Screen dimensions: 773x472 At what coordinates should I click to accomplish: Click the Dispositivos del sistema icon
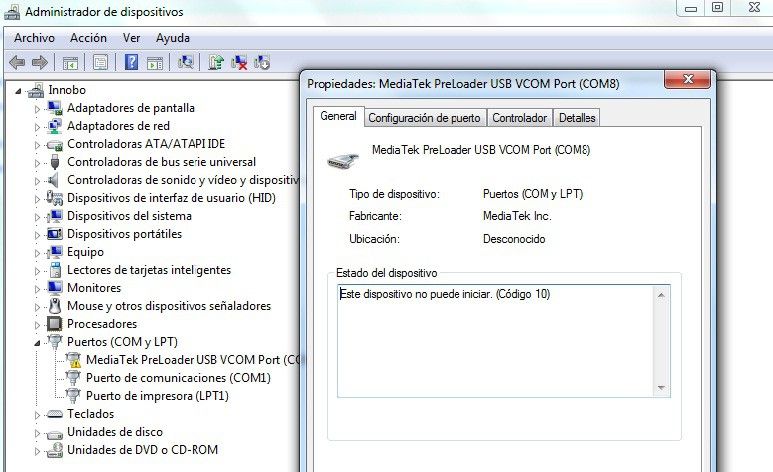click(x=54, y=216)
